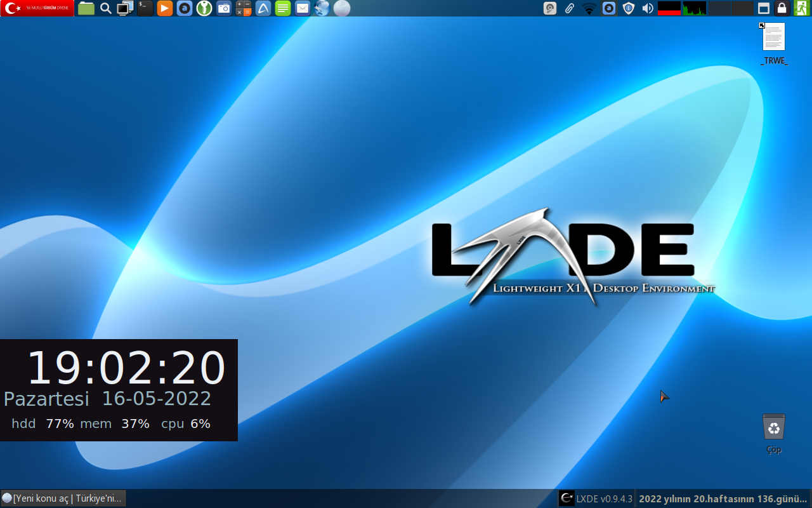Launch the camera screenshot tool

pyautogui.click(x=224, y=8)
